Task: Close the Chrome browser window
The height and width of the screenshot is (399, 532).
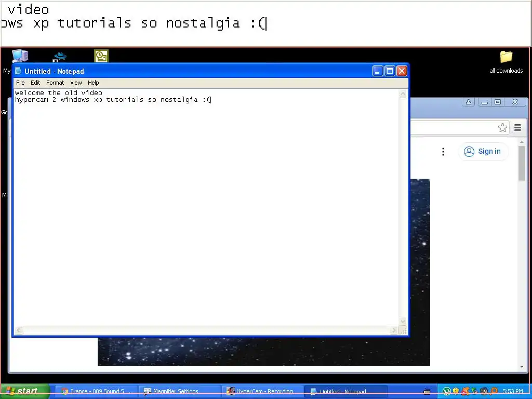Action: [x=515, y=102]
